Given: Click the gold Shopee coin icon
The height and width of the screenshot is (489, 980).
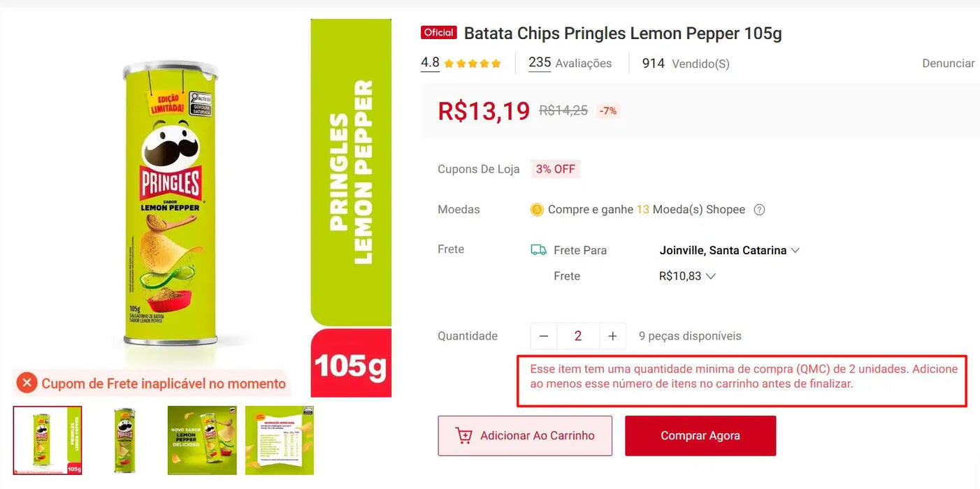Looking at the screenshot, I should pyautogui.click(x=537, y=210).
